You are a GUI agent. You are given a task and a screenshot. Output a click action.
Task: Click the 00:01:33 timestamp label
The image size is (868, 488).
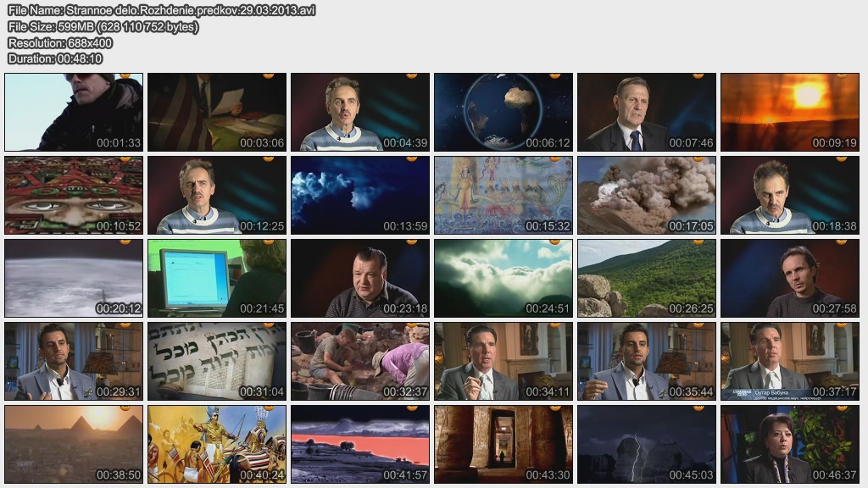tap(119, 143)
